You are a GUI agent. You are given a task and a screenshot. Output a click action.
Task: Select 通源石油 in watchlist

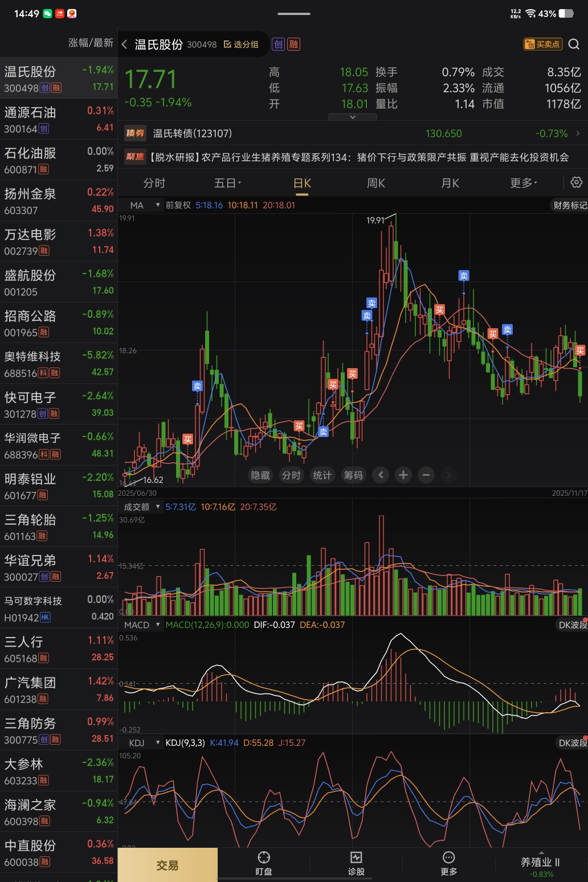point(59,119)
